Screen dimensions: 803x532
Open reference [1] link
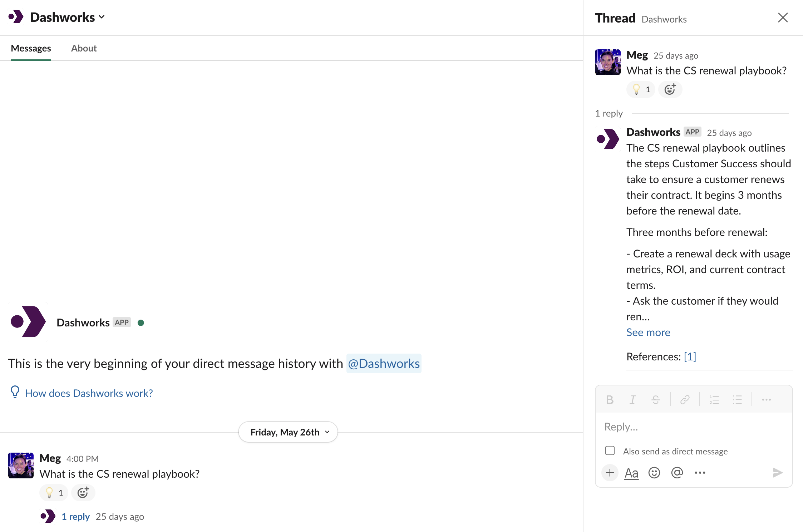pos(690,356)
